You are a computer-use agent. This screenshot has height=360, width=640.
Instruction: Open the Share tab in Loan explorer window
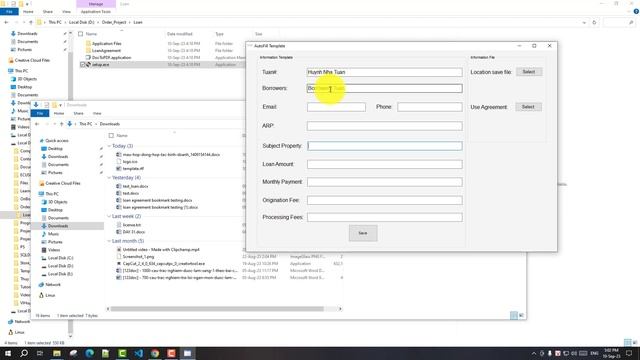pyautogui.click(x=47, y=12)
